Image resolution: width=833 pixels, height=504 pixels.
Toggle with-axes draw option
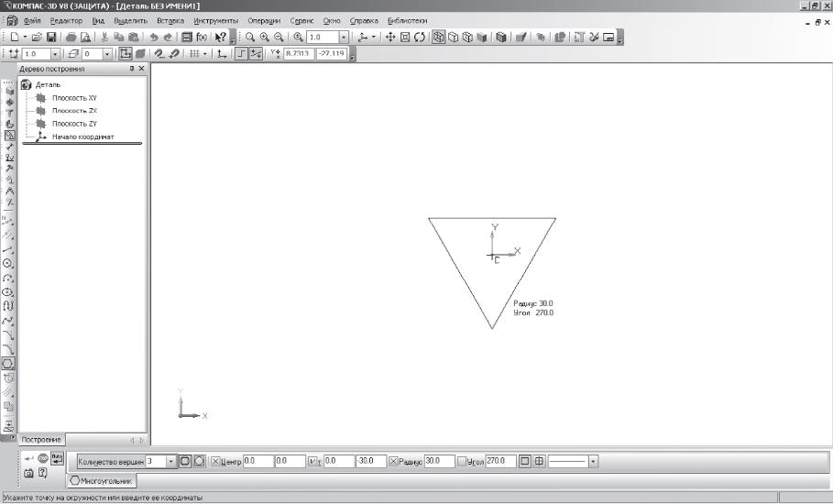coord(539,461)
